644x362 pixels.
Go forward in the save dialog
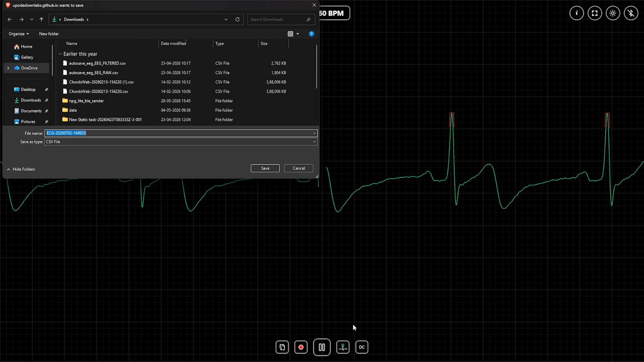pos(21,19)
